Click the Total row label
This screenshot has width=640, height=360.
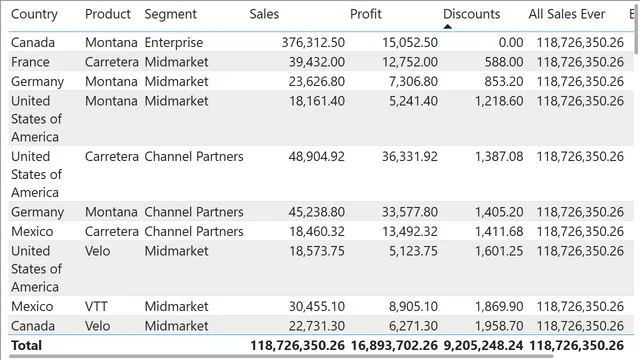27,346
